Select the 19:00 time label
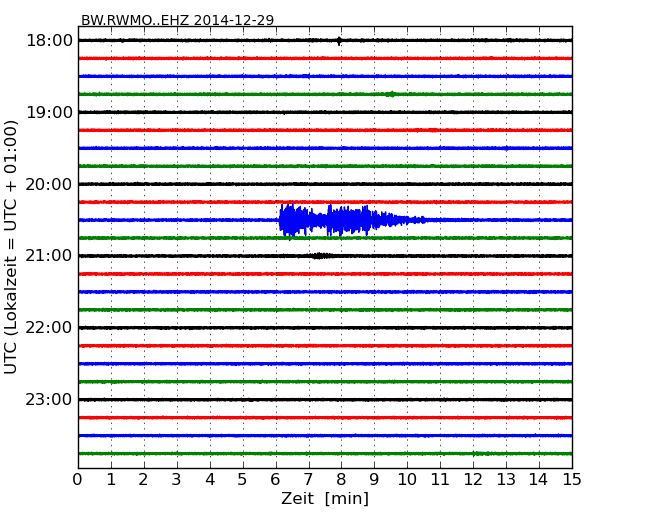This screenshot has height=520, width=650. (49, 112)
